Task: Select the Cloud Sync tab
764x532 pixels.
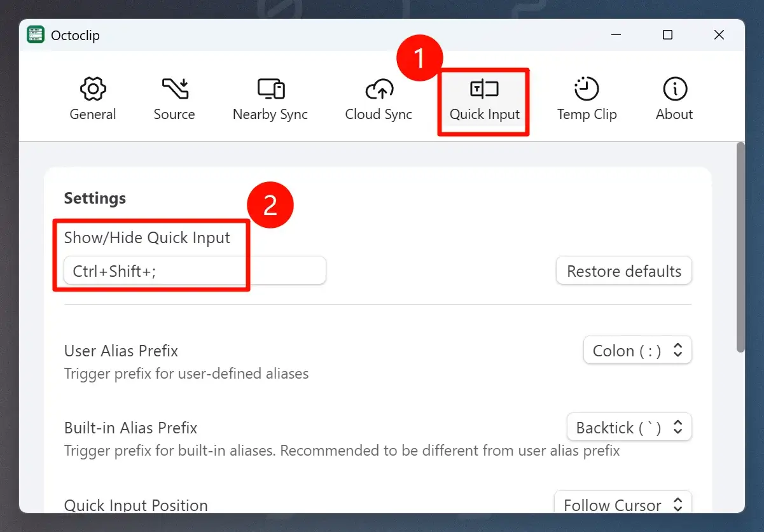Action: (379, 99)
